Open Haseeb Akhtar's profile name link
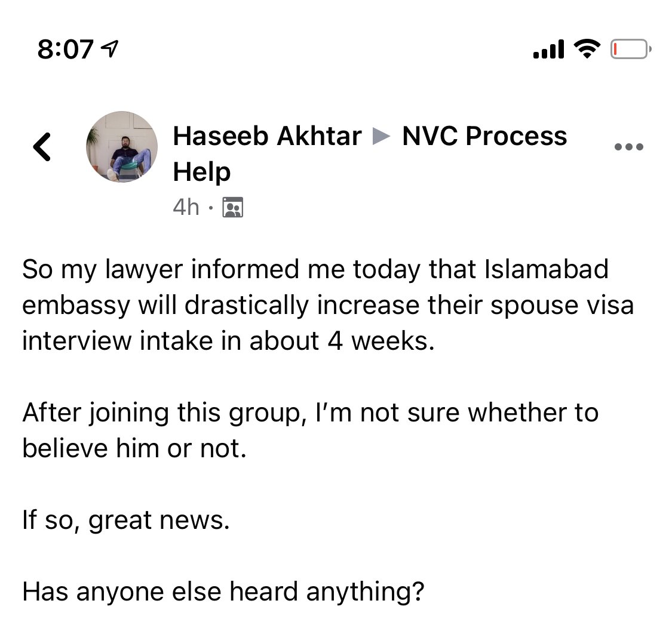 click(x=267, y=136)
